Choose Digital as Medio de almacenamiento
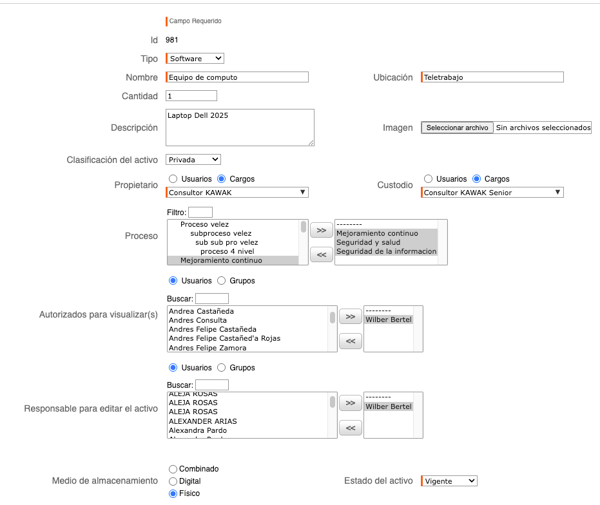Screen dimensions: 600x505 coord(173,481)
